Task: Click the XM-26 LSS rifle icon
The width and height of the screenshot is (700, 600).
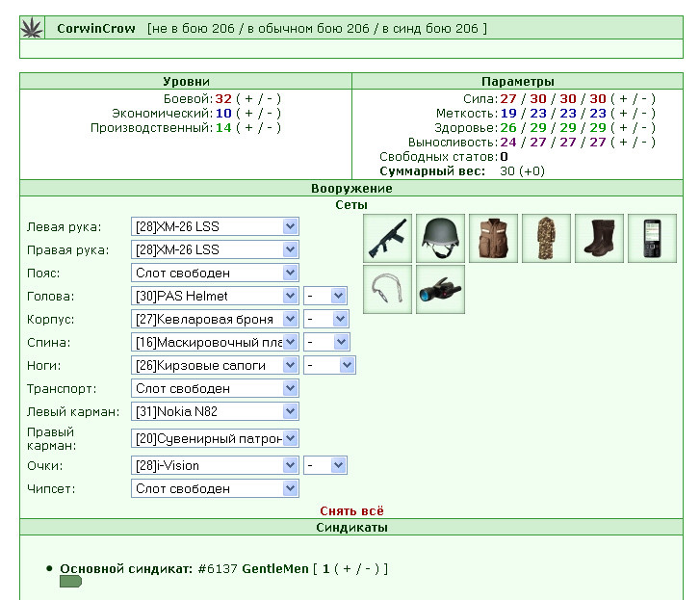Action: click(x=387, y=238)
